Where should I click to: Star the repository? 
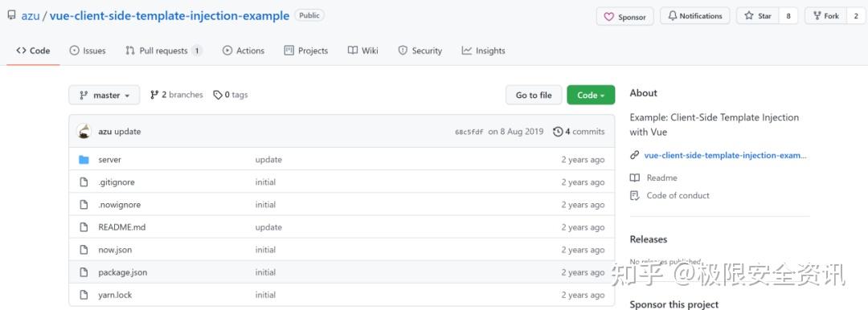(758, 16)
